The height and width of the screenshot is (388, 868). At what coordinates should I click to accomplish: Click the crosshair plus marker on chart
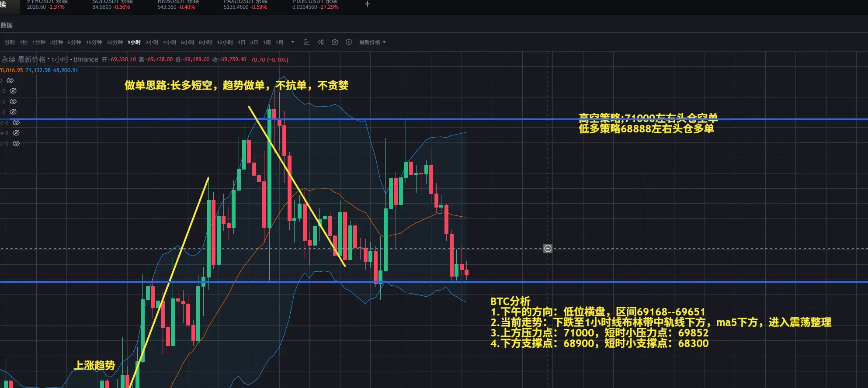point(548,249)
